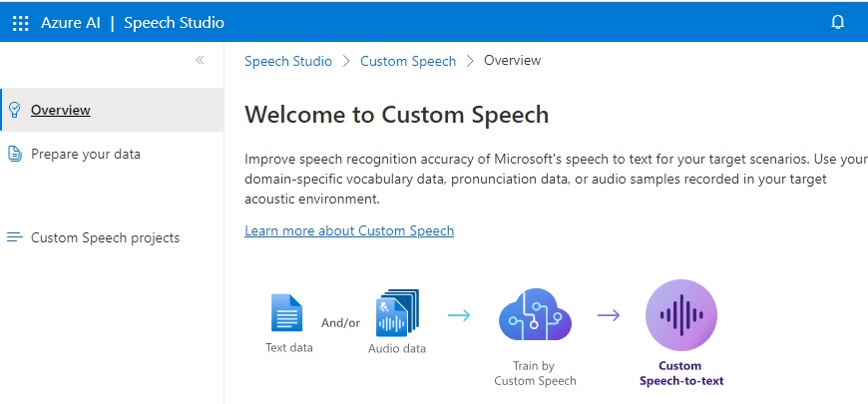
Task: Select Overview in the sidebar
Action: point(61,110)
